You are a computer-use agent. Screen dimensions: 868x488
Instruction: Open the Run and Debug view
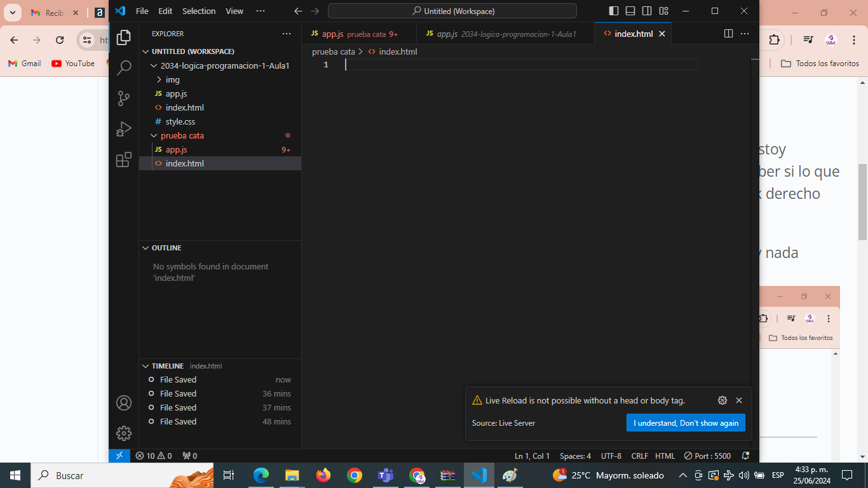[x=124, y=129]
